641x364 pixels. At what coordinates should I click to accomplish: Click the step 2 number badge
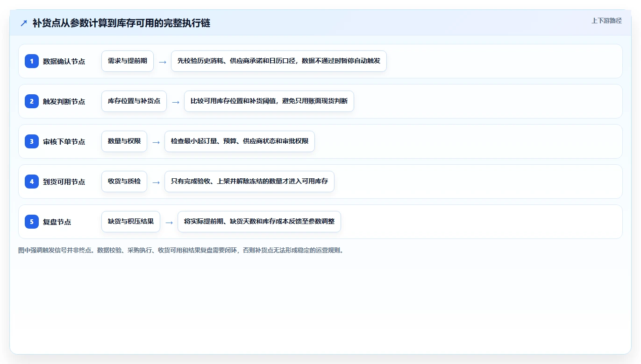coord(32,101)
